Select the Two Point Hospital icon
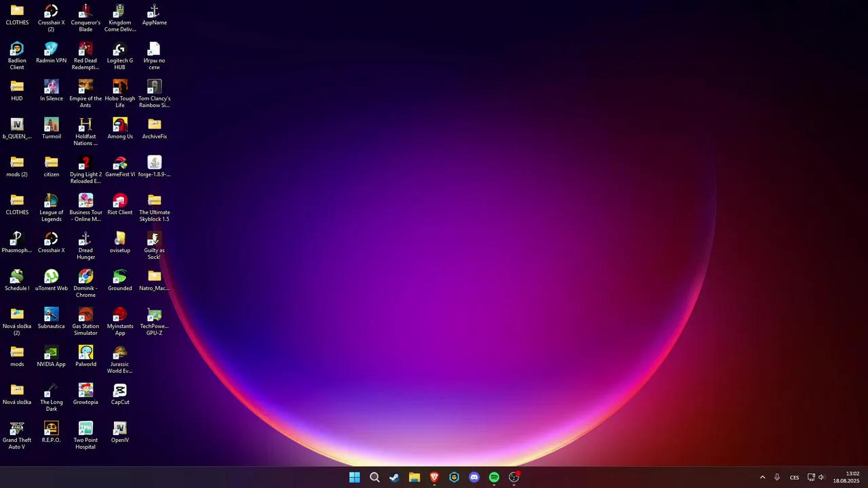 85,436
